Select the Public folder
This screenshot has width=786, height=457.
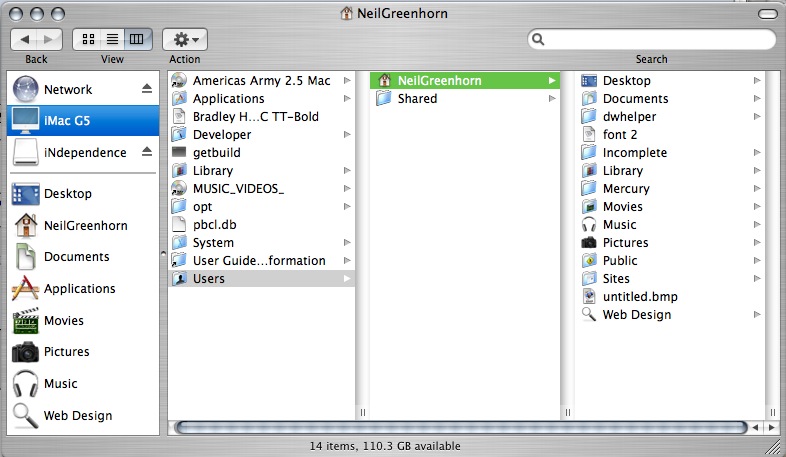[671, 261]
